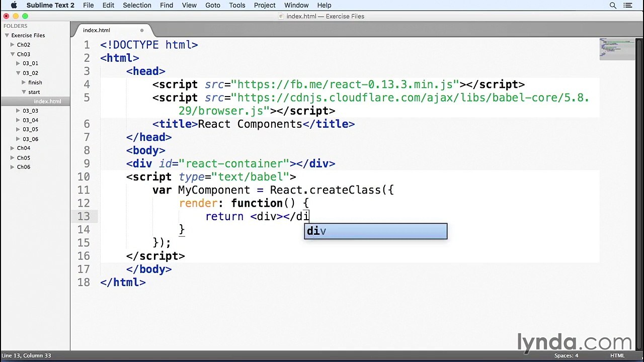Open the Sublime Text 2 menu

tap(50, 5)
